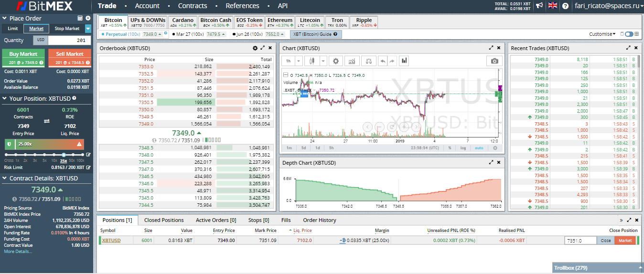Open Place Order settings gear
Screen dimensions: 644x274
(x=88, y=18)
